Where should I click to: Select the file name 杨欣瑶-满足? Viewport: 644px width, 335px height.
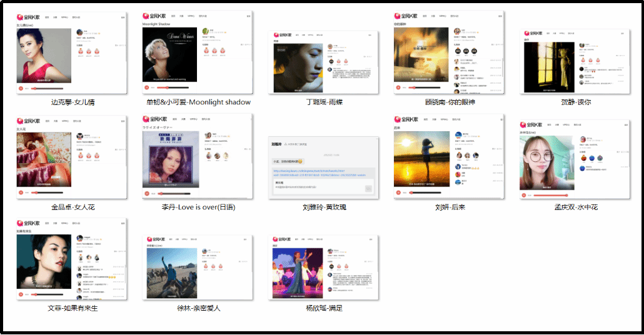[324, 308]
